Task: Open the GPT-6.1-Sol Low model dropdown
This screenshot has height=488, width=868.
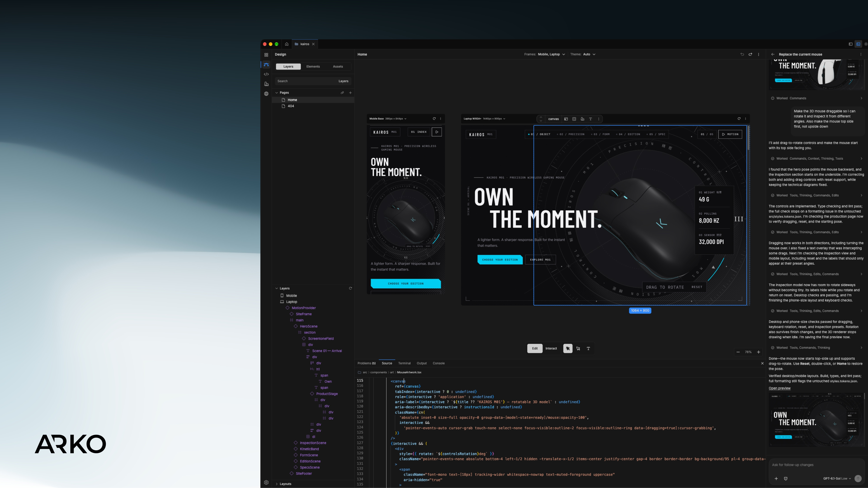Action: coord(837,479)
